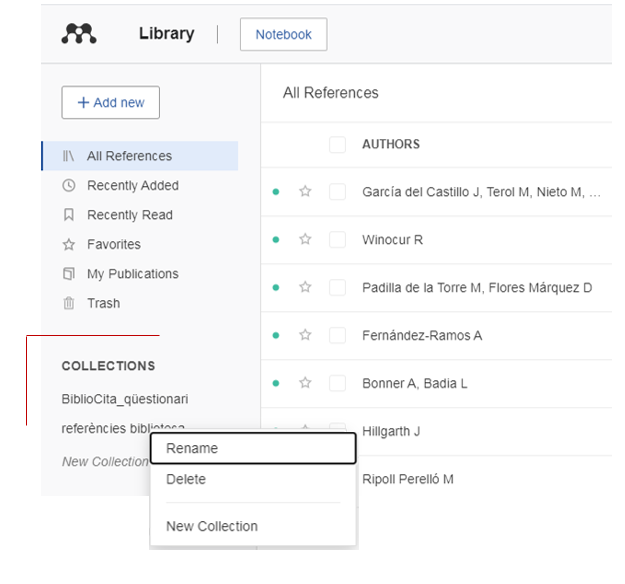Open My Publications
This screenshot has width=625, height=584.
(133, 274)
